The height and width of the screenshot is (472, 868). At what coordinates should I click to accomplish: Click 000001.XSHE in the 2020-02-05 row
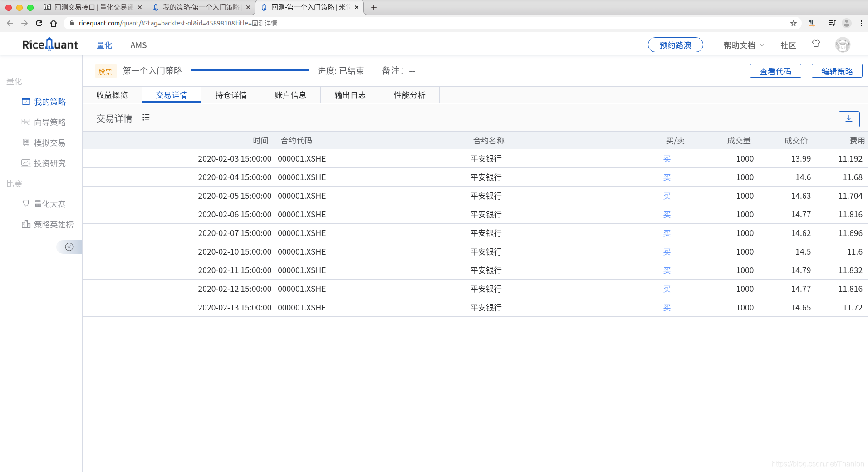[x=302, y=196]
